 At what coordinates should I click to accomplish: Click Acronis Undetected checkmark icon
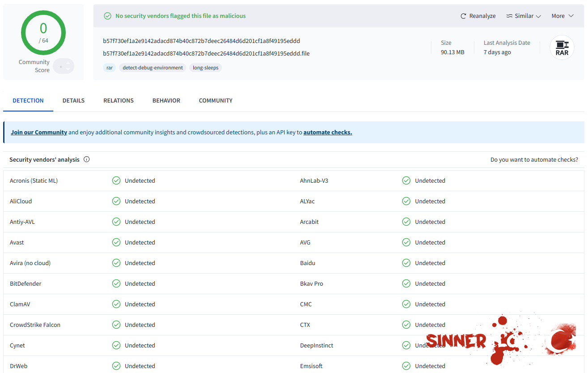click(116, 180)
